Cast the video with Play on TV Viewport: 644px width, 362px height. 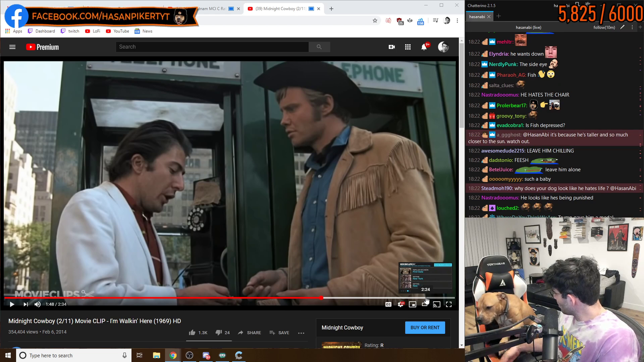(x=437, y=304)
